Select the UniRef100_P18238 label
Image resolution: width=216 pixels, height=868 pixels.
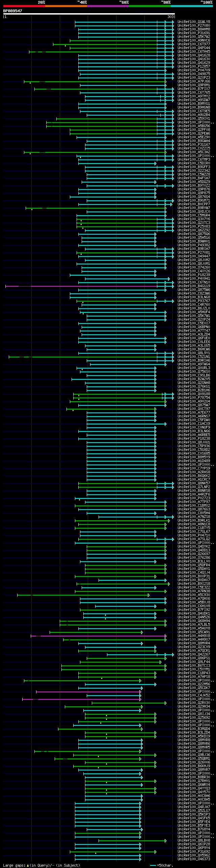pos(194,438)
